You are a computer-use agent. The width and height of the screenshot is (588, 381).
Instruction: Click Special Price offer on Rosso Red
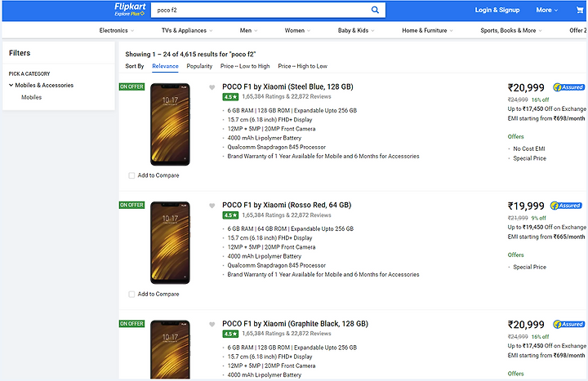click(529, 267)
